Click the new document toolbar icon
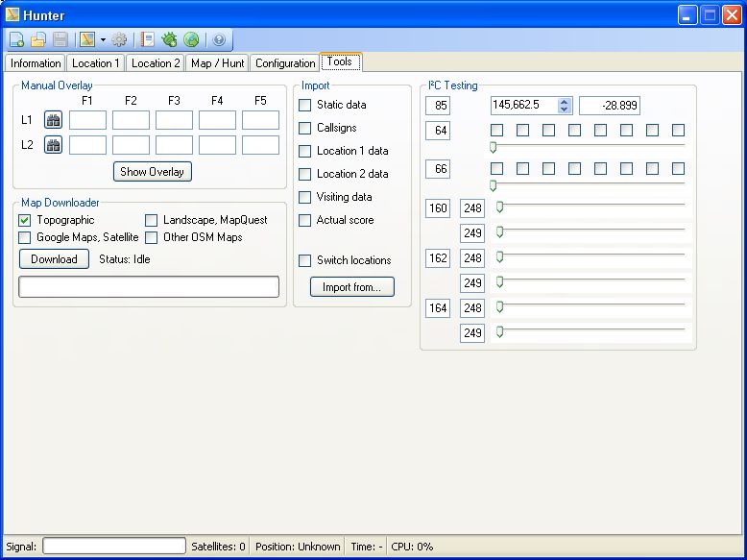 [17, 40]
